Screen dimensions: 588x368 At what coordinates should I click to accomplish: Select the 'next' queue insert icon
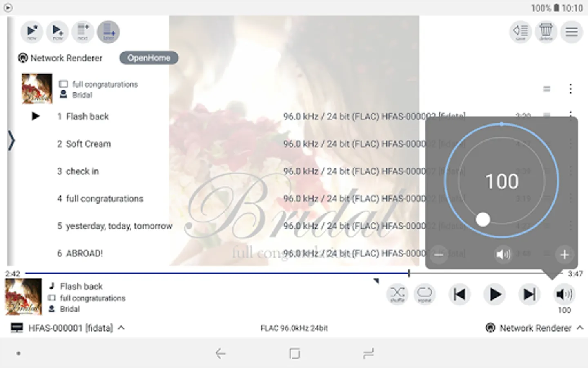coord(83,31)
